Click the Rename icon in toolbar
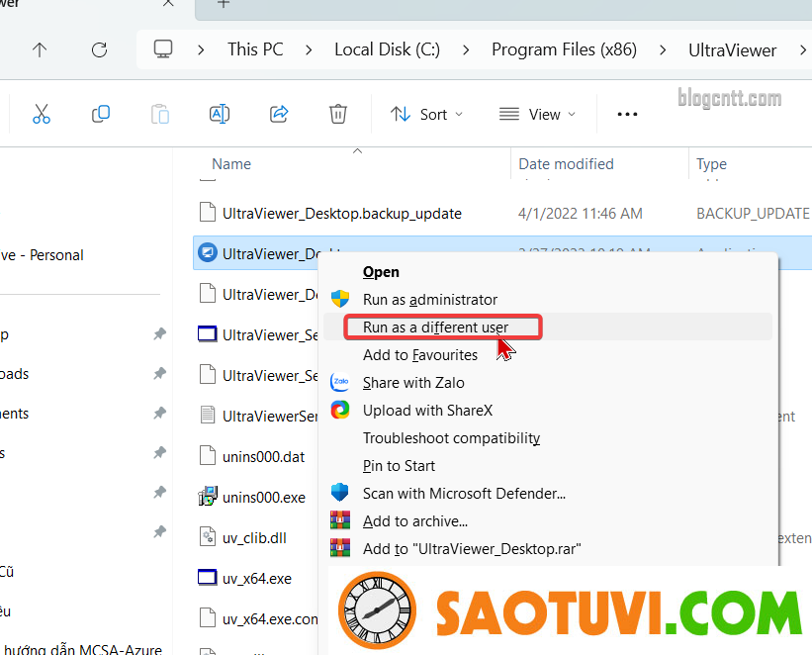The image size is (812, 655). click(x=220, y=114)
